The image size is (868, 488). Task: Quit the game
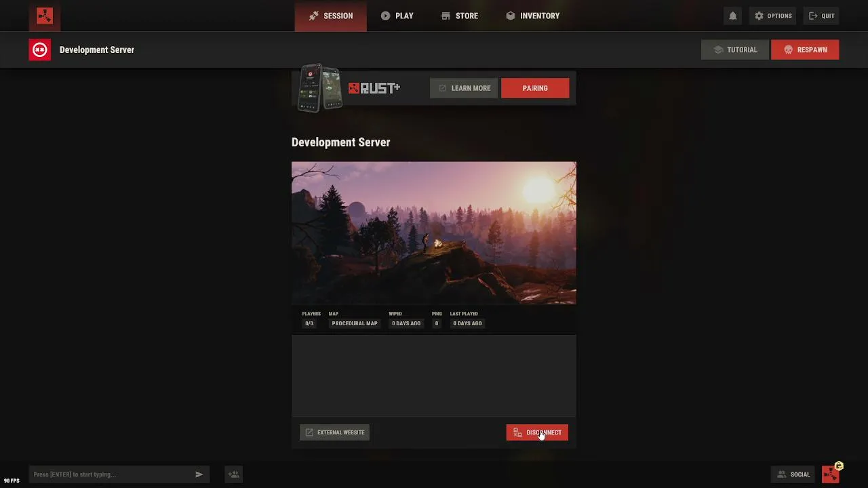pos(822,16)
